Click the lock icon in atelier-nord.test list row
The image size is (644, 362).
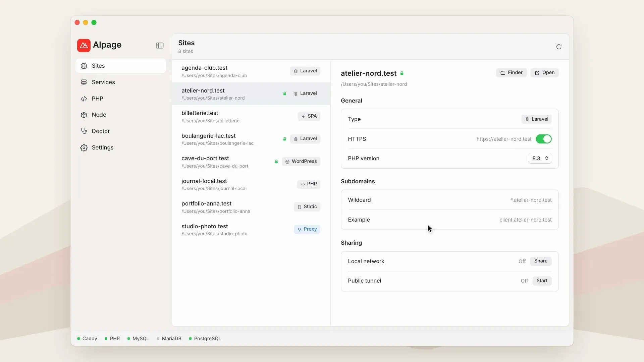click(284, 94)
